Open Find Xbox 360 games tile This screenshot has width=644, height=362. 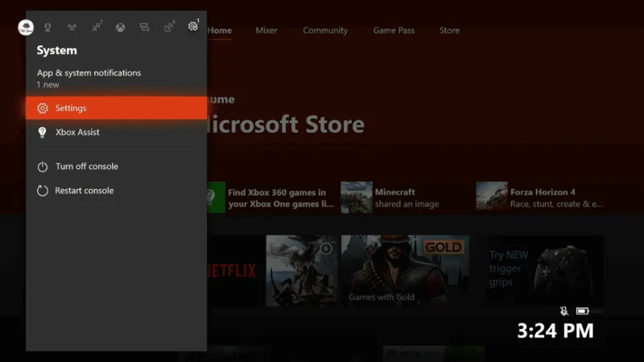coord(271,198)
